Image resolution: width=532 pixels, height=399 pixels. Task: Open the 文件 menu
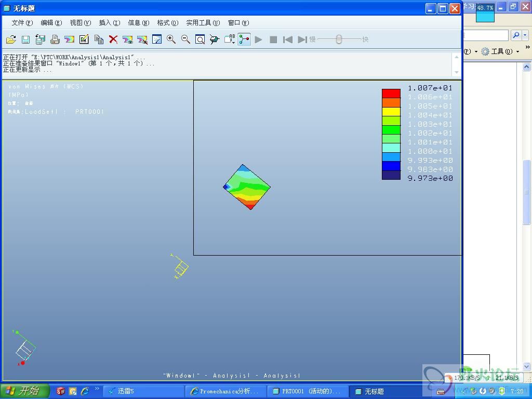pyautogui.click(x=22, y=23)
